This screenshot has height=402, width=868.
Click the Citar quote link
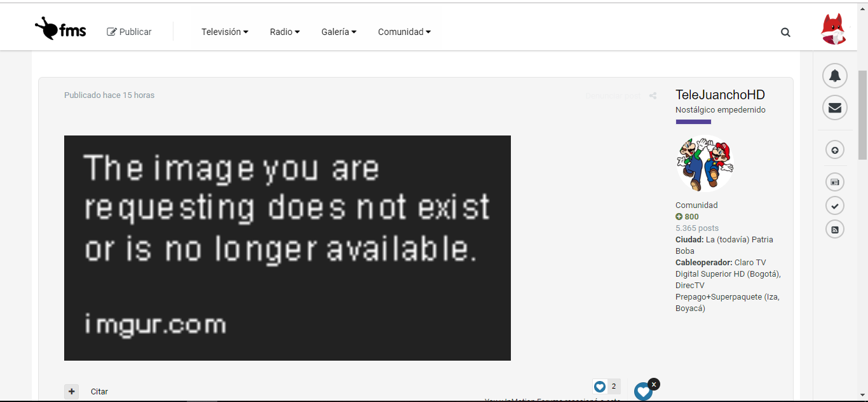pyautogui.click(x=99, y=392)
